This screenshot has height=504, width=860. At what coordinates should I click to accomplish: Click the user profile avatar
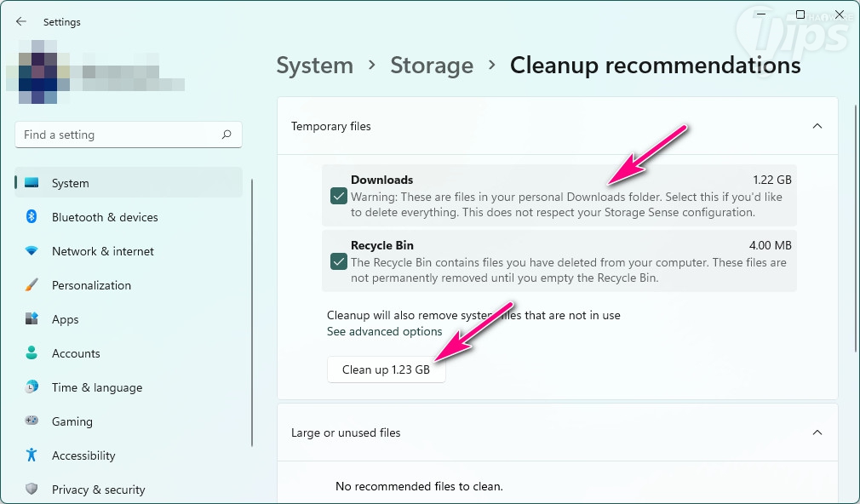tap(38, 72)
